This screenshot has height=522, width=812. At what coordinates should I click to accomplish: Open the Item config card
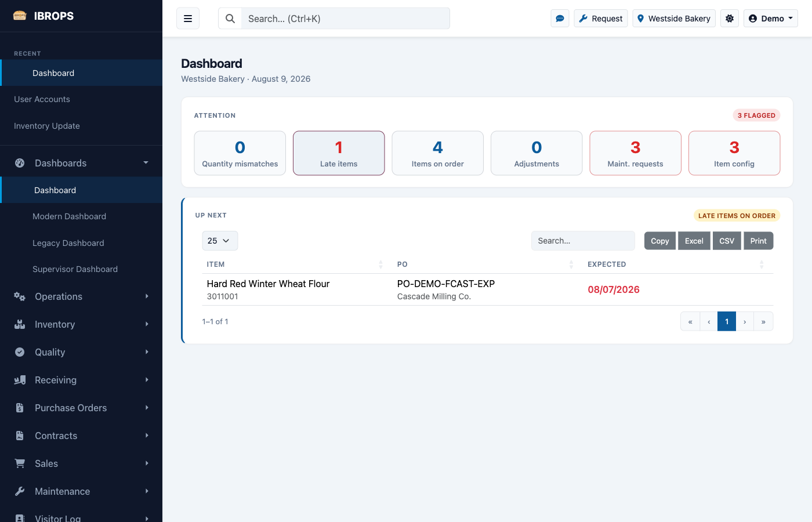tap(734, 153)
